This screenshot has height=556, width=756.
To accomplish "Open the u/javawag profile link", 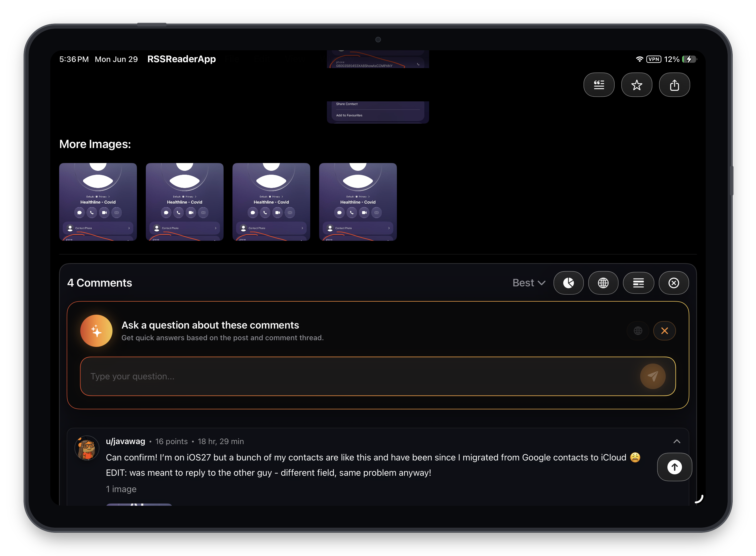I will coord(126,441).
